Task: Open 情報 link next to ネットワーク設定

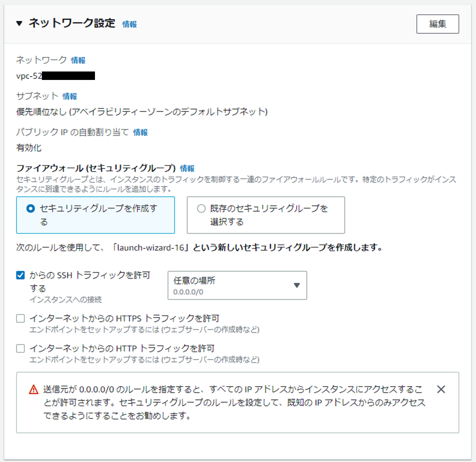Action: [129, 24]
